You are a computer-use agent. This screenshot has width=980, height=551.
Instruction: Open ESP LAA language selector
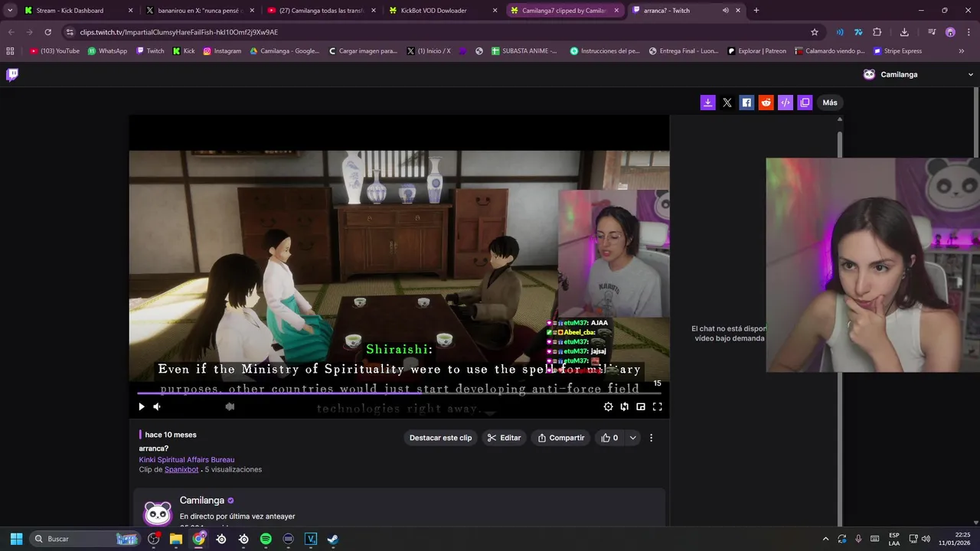[894, 539]
